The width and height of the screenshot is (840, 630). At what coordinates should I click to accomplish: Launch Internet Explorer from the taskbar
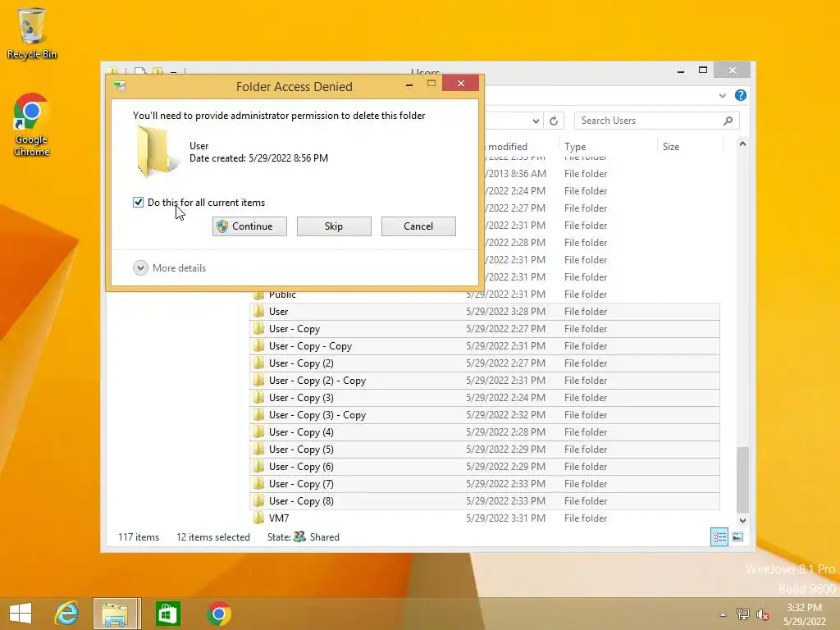[x=66, y=614]
